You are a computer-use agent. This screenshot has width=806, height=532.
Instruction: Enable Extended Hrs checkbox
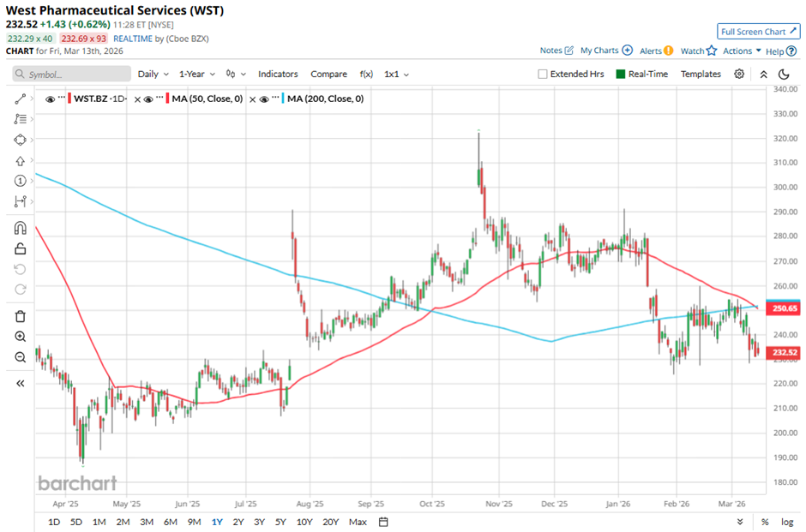click(x=542, y=74)
